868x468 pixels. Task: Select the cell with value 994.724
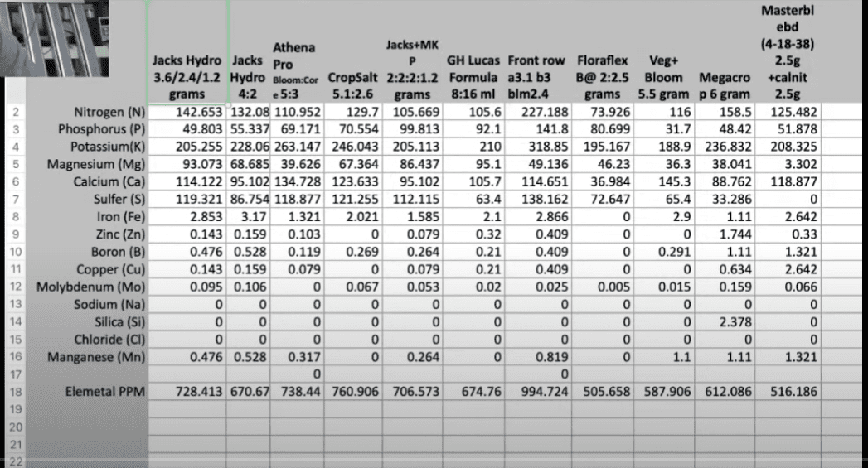tap(537, 392)
